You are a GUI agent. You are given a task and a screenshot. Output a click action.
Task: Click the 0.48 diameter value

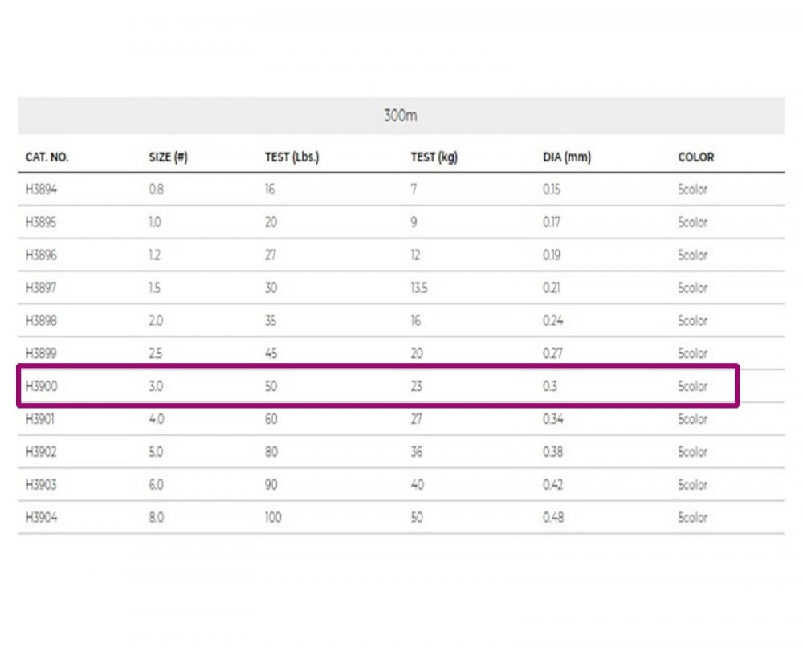coord(553,518)
